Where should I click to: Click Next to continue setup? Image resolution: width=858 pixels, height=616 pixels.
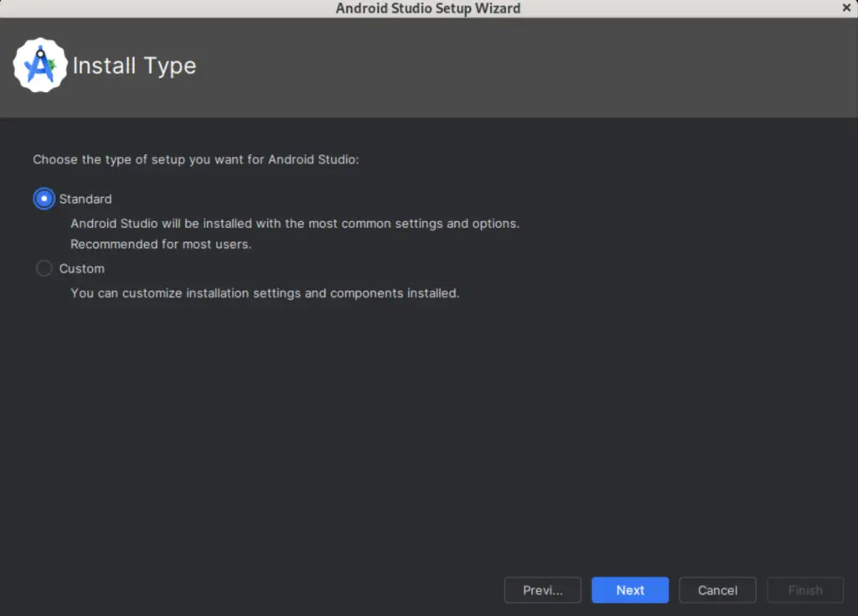point(630,590)
